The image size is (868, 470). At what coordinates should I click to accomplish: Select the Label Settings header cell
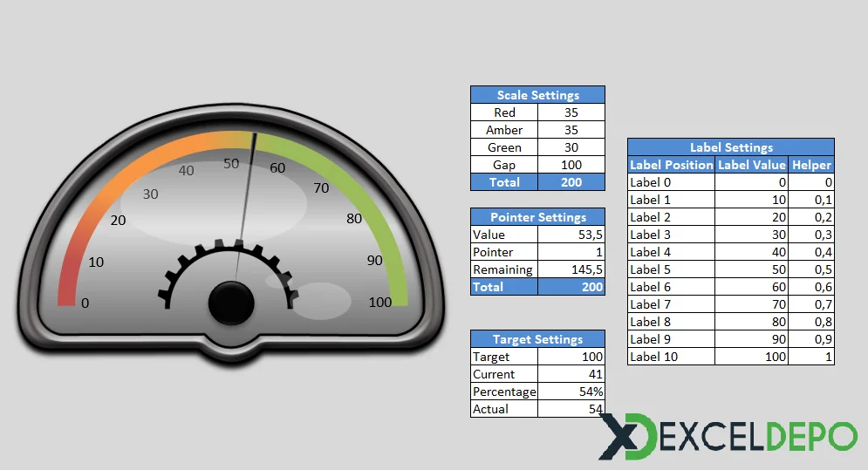[731, 147]
